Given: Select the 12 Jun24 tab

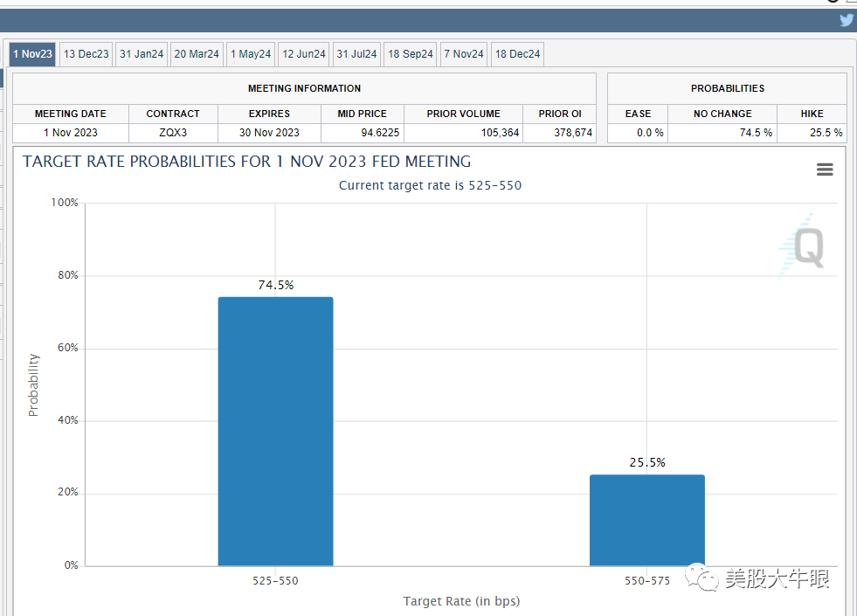Looking at the screenshot, I should (303, 54).
